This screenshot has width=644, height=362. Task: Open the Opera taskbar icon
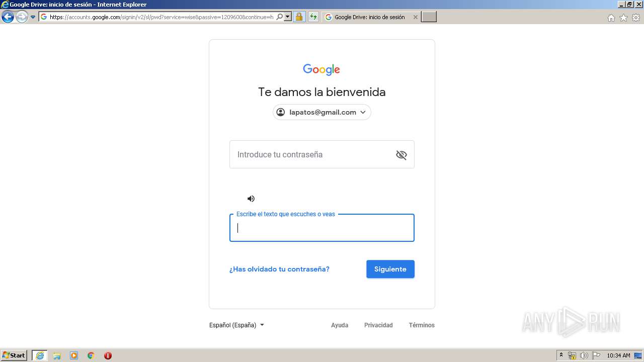click(108, 355)
